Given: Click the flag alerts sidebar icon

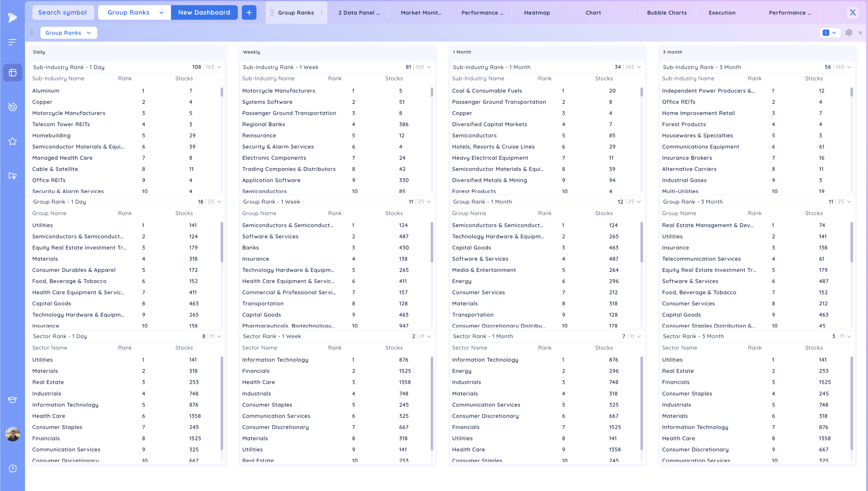Looking at the screenshot, I should pyautogui.click(x=13, y=176).
